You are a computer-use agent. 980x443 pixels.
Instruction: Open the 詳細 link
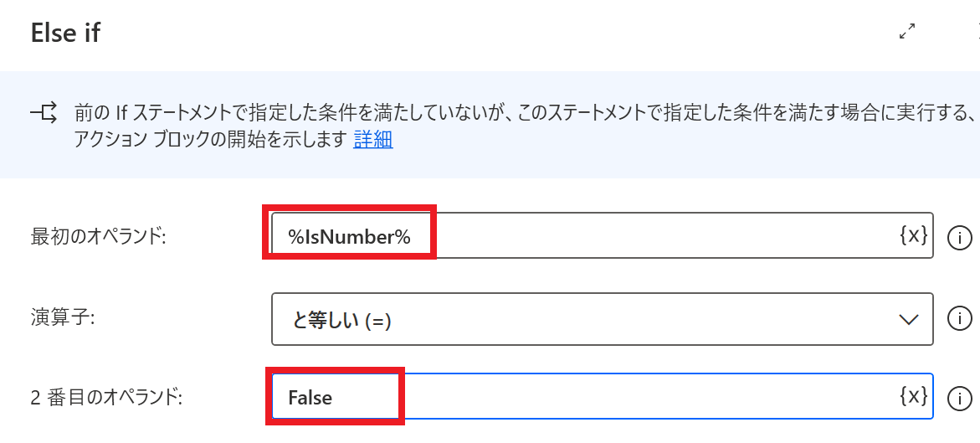pyautogui.click(x=373, y=139)
